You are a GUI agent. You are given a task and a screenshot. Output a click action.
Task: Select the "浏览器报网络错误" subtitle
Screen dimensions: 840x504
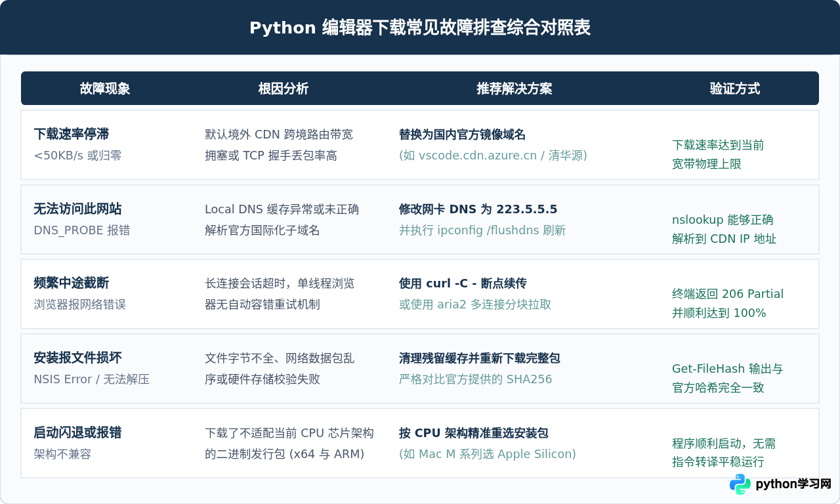pyautogui.click(x=80, y=304)
